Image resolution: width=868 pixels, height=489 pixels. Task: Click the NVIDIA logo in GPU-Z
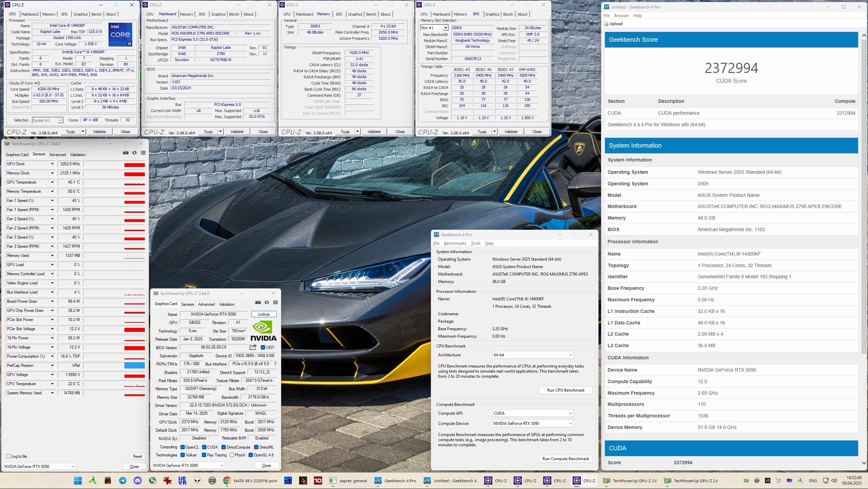263,331
